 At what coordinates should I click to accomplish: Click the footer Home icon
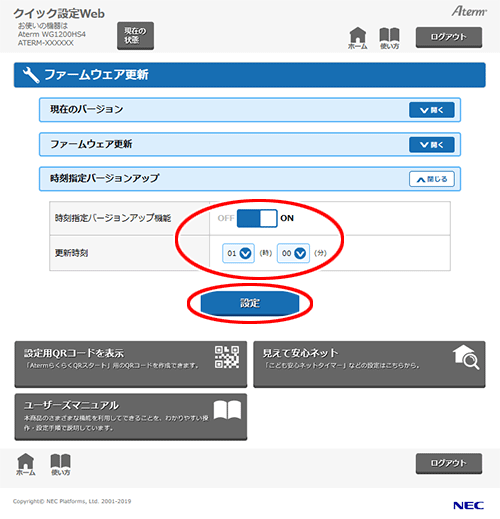[x=26, y=464]
